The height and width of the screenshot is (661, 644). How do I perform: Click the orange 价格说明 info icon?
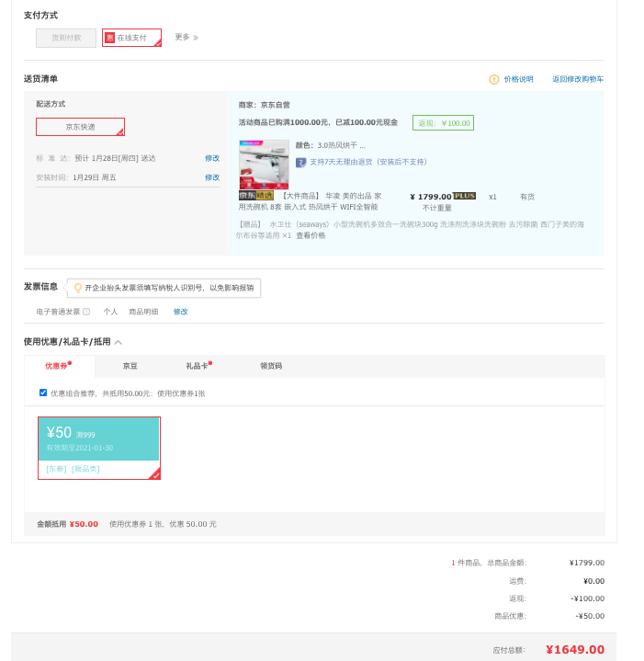493,79
